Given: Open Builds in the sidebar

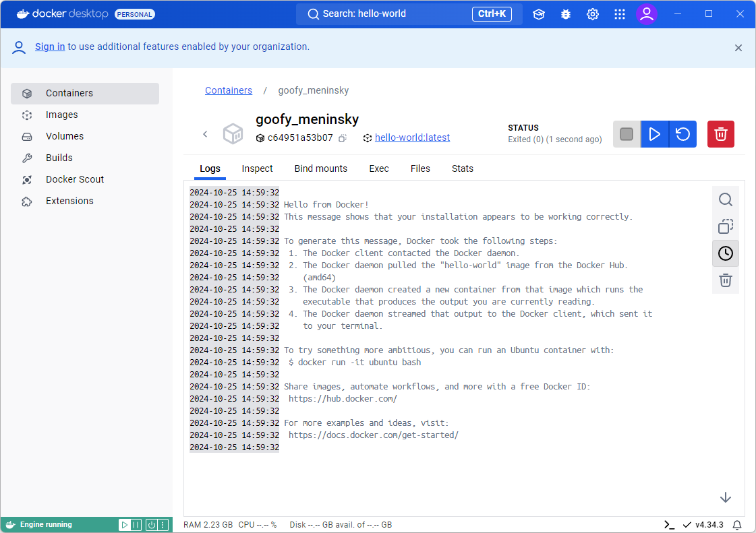Looking at the screenshot, I should tap(85, 158).
